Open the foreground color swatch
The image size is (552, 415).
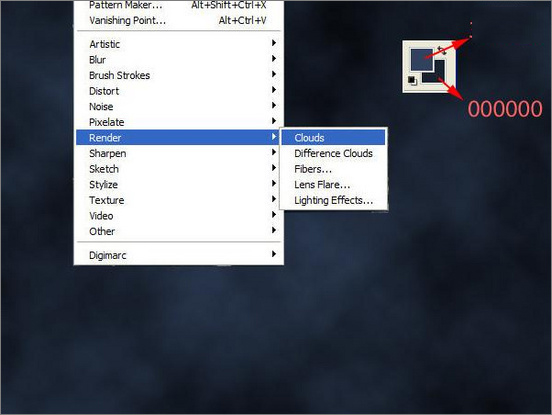[x=421, y=59]
